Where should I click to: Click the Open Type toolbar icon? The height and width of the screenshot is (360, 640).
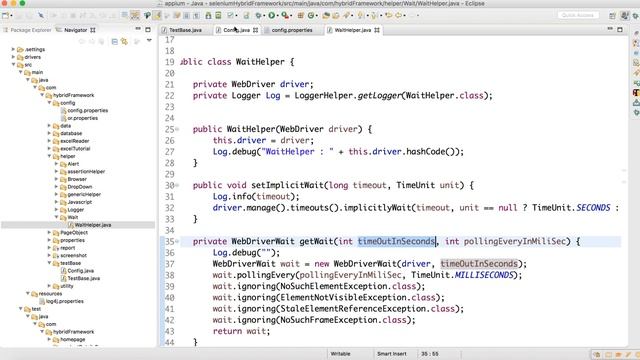(x=326, y=16)
